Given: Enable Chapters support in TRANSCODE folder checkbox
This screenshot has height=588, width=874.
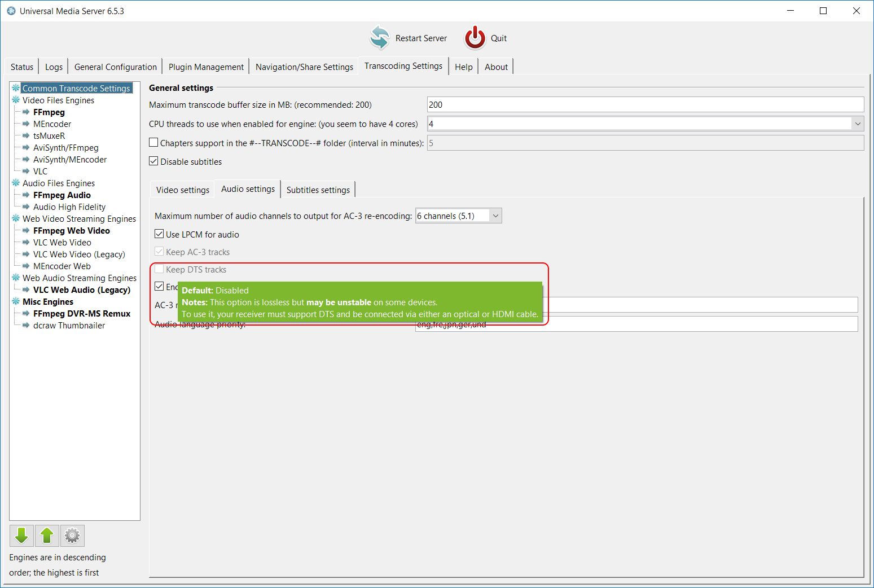Looking at the screenshot, I should coord(153,143).
